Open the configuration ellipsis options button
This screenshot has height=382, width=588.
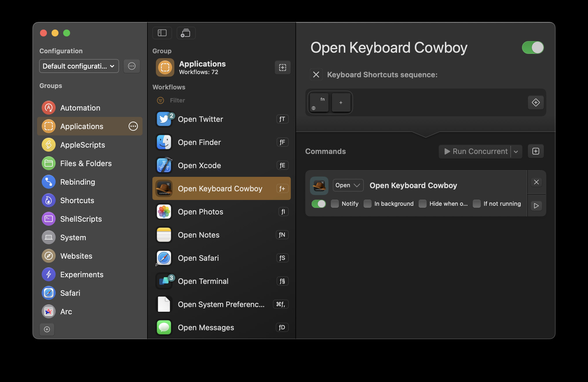pyautogui.click(x=132, y=66)
